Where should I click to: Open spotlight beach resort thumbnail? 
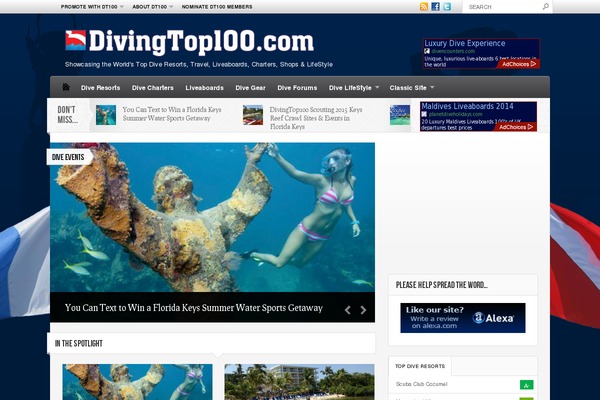[x=299, y=382]
